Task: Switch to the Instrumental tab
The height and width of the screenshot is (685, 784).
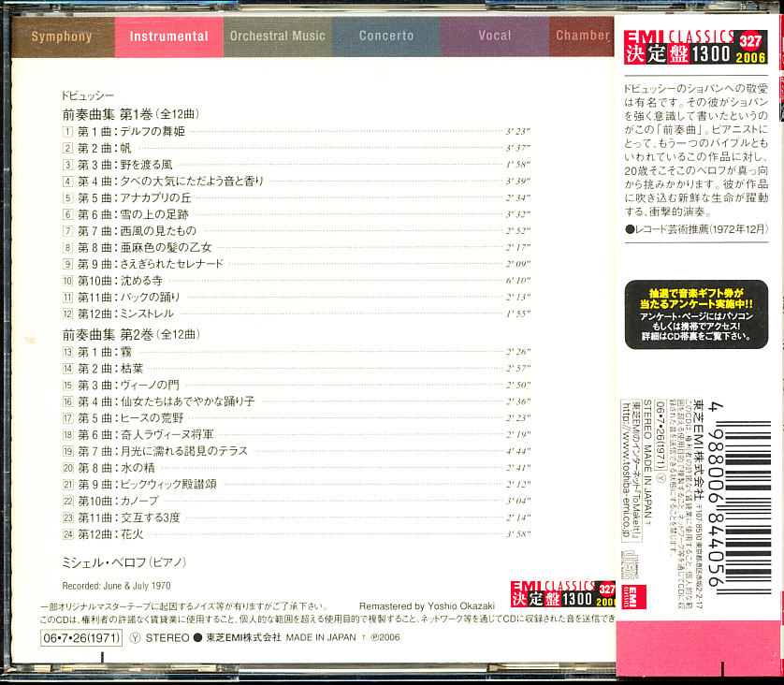Action: (168, 36)
